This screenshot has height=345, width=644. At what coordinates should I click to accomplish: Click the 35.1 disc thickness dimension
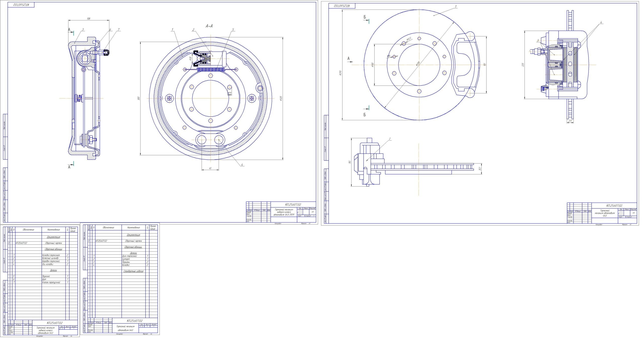(480, 169)
